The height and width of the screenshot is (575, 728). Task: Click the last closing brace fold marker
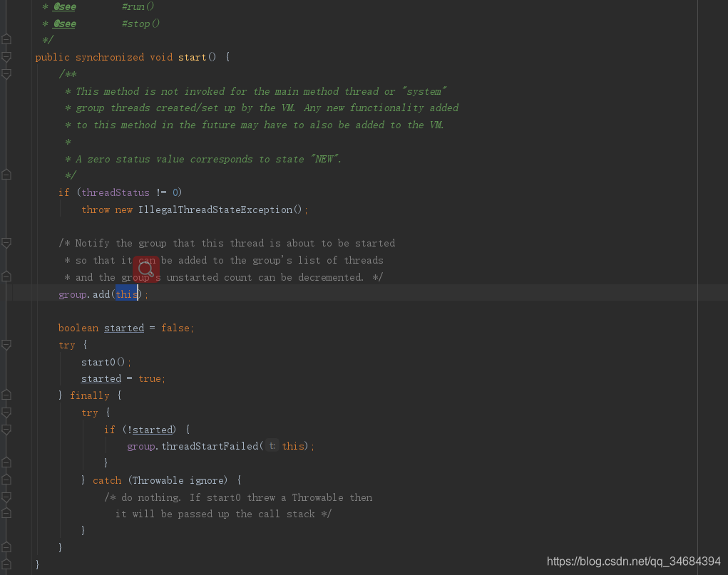tap(6, 564)
